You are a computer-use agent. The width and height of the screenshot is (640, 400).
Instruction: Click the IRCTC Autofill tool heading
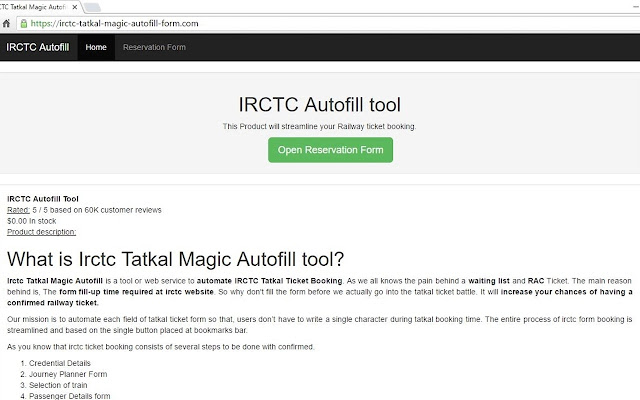[x=320, y=104]
